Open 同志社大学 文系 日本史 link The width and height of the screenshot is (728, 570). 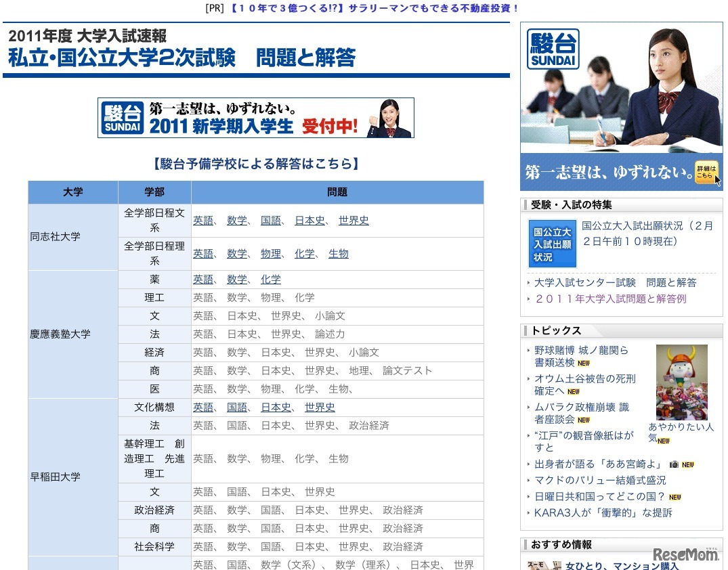309,221
